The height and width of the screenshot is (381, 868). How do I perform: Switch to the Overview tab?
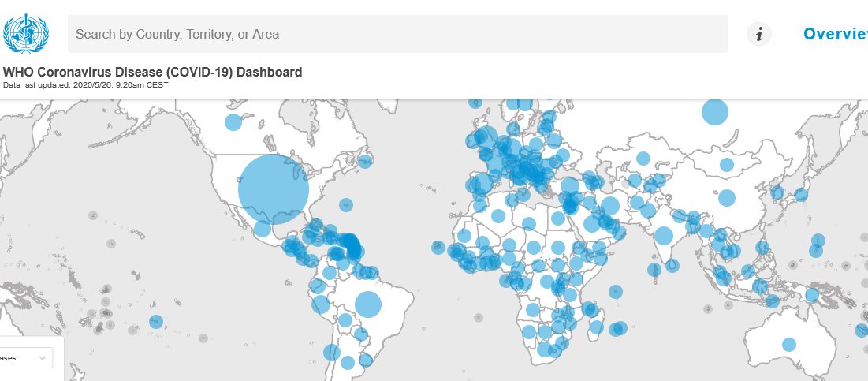point(836,34)
